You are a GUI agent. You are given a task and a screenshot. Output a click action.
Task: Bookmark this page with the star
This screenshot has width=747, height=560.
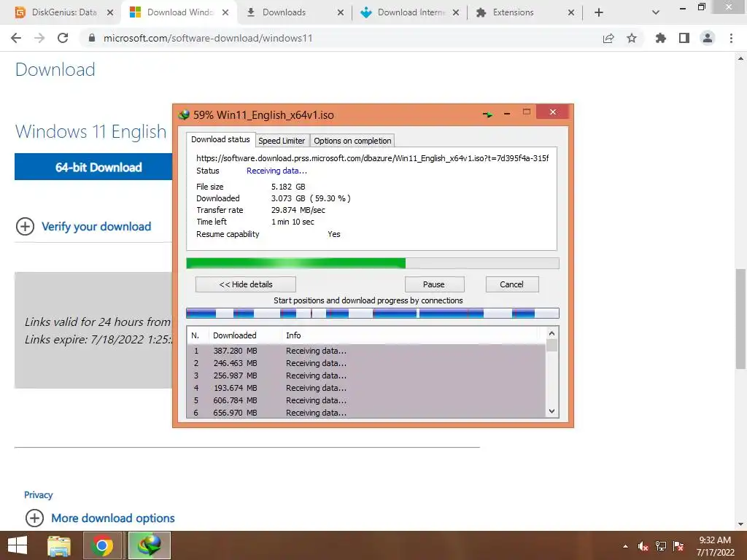coord(632,38)
